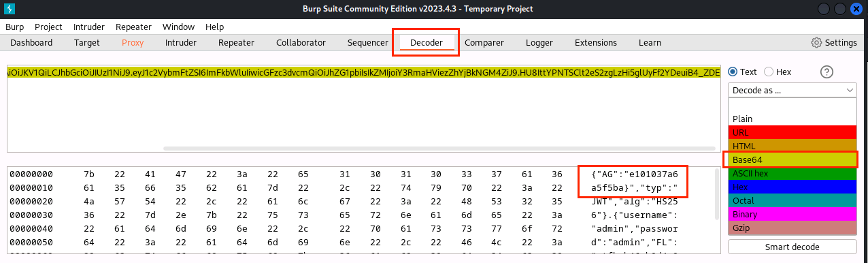Switch to the Learn tab
868x263 pixels.
pyautogui.click(x=650, y=42)
